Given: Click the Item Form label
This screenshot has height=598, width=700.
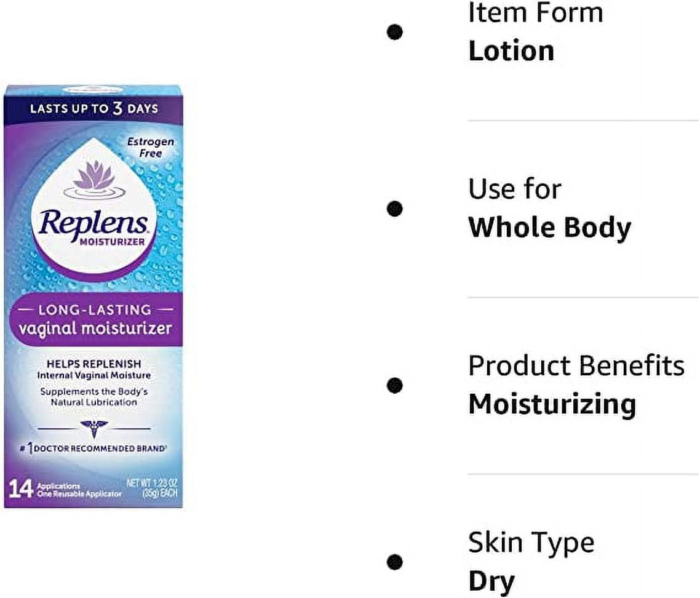Looking at the screenshot, I should click(536, 12).
